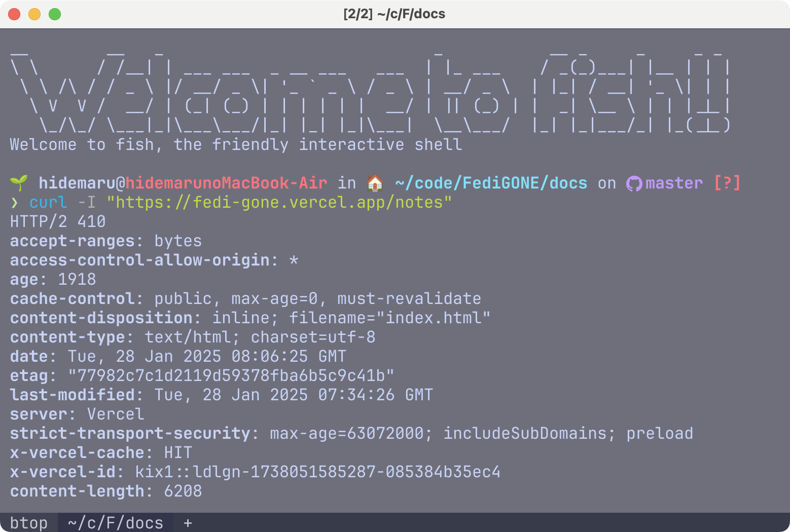Click the master branch name
Viewport: 790px width, 532px height.
click(674, 183)
